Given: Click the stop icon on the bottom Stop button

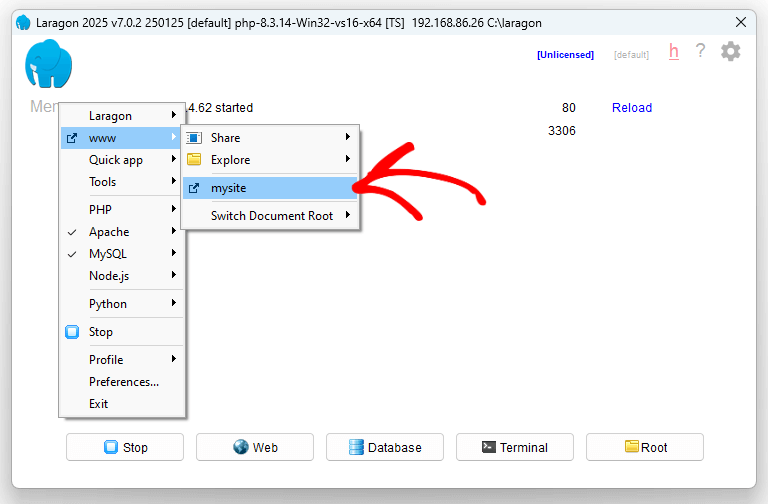Looking at the screenshot, I should tap(111, 447).
